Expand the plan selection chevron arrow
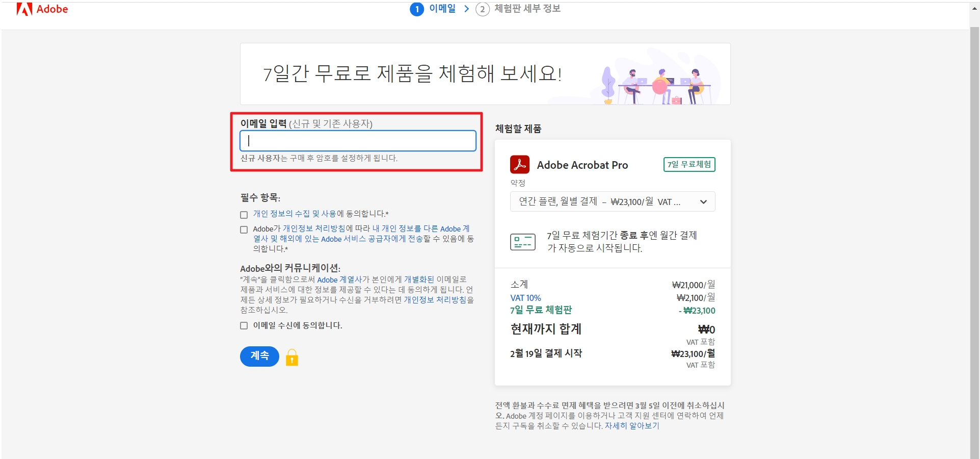The image size is (980, 459). coord(704,201)
